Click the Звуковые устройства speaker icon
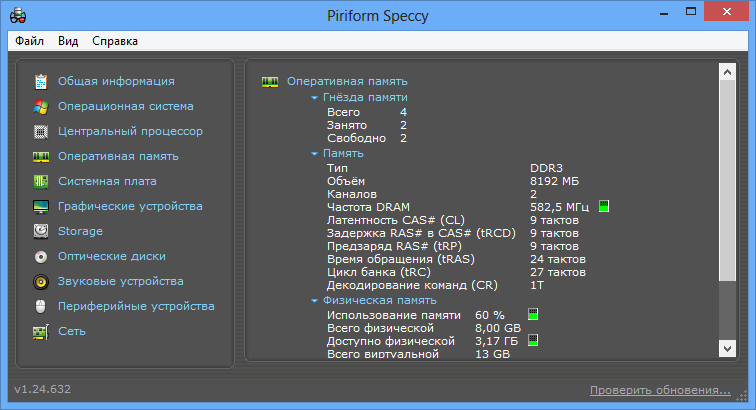Image resolution: width=756 pixels, height=410 pixels. click(x=41, y=282)
